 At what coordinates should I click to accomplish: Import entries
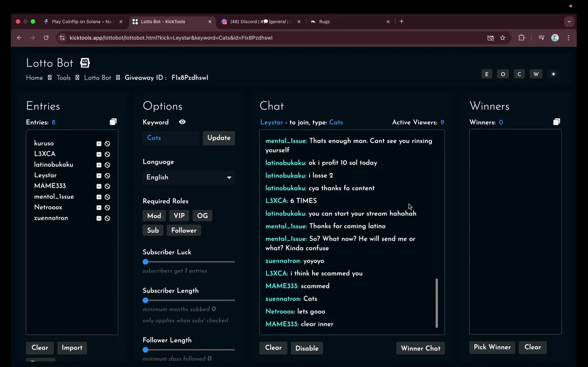(x=72, y=348)
